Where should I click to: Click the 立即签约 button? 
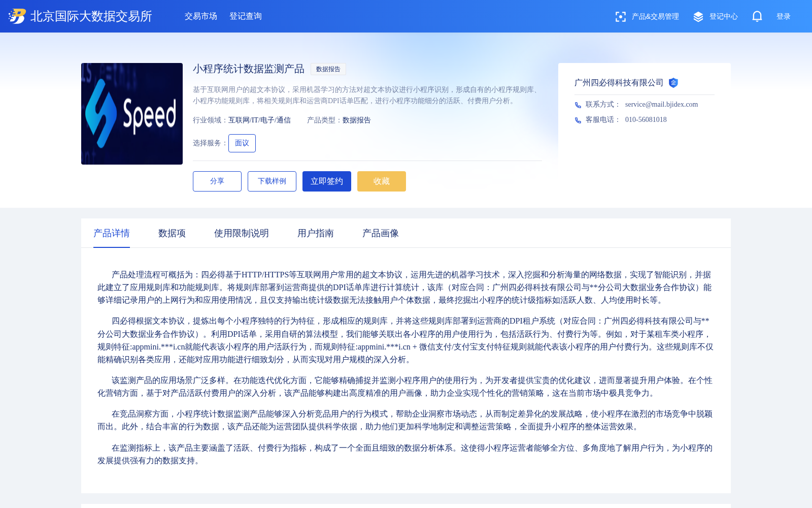coord(327,181)
